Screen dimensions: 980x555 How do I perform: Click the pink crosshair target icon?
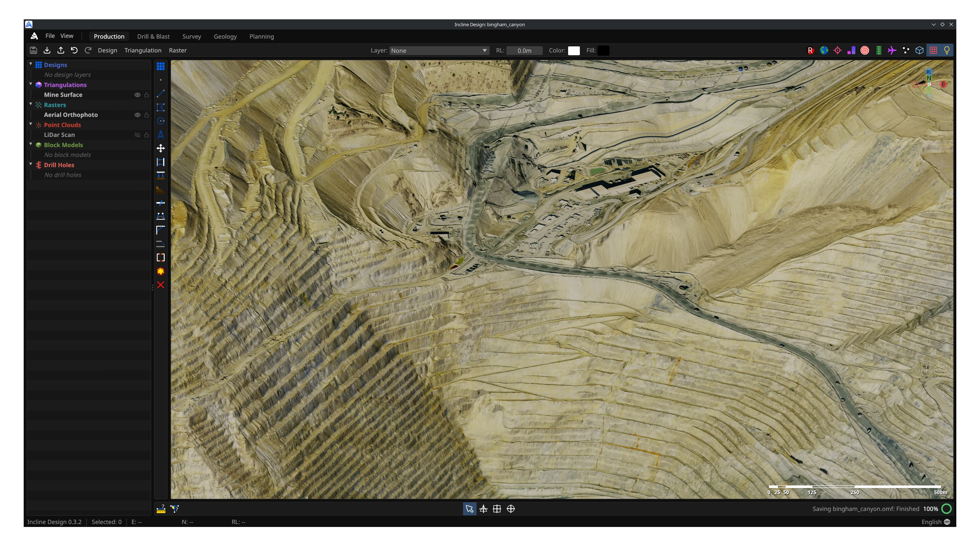coord(838,50)
